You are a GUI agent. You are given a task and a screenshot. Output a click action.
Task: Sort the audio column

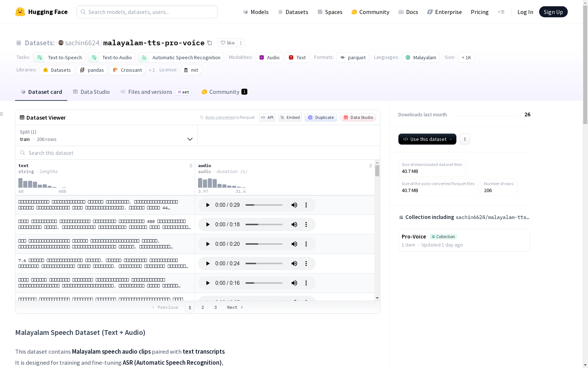(x=370, y=166)
